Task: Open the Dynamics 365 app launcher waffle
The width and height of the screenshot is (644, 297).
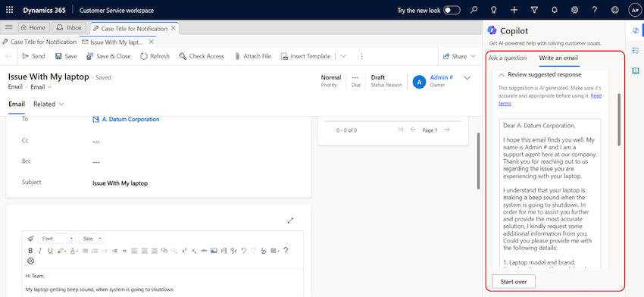Action: 10,11
